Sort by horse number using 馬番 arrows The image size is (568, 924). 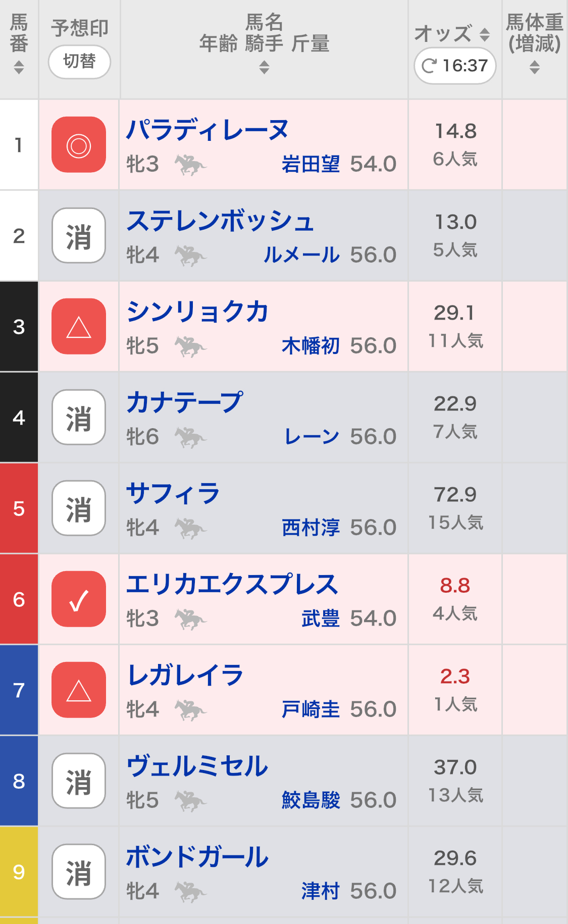19,67
